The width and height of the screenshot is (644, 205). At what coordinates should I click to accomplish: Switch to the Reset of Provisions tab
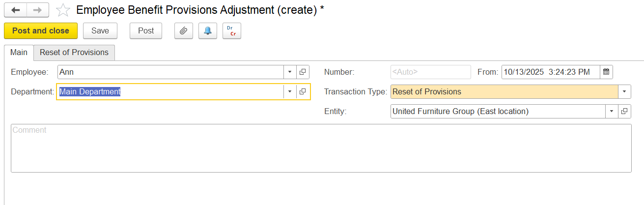(x=74, y=53)
